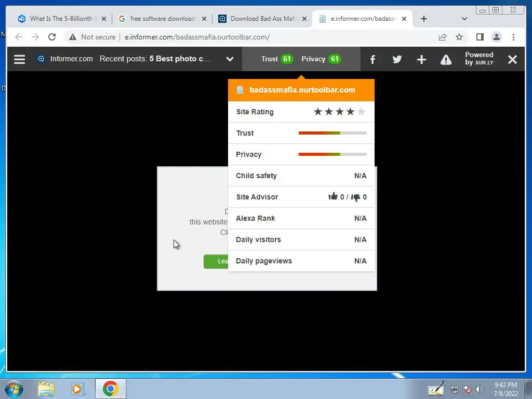Screen dimensions: 532x399
Task: Close the "free software download" tab
Action: (x=204, y=19)
